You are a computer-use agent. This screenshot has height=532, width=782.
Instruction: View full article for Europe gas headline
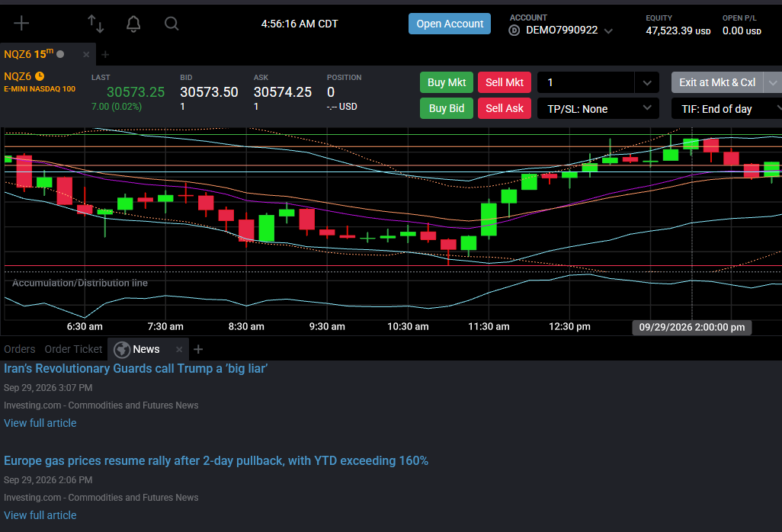pos(40,515)
